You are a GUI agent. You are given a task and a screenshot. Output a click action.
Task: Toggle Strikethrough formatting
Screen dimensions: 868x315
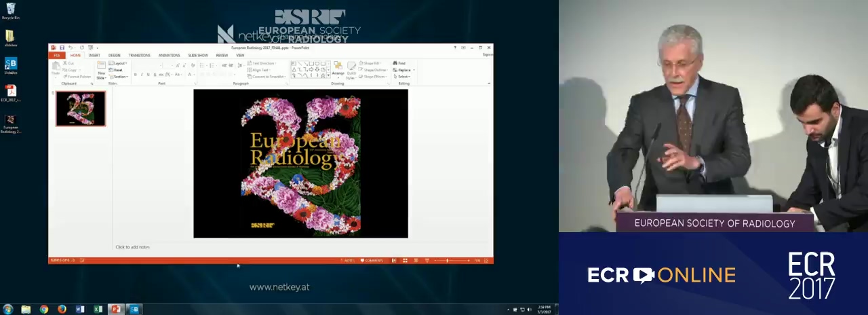pyautogui.click(x=161, y=75)
